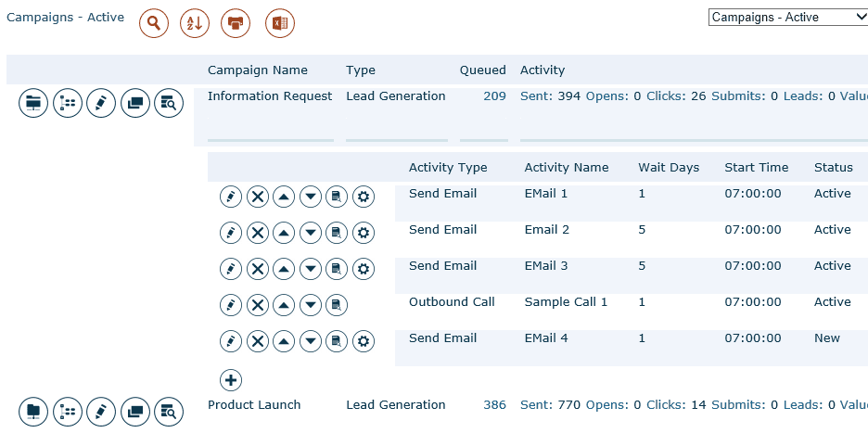The width and height of the screenshot is (868, 433).
Task: Preview document for Sample Call 1 activity
Action: point(337,305)
